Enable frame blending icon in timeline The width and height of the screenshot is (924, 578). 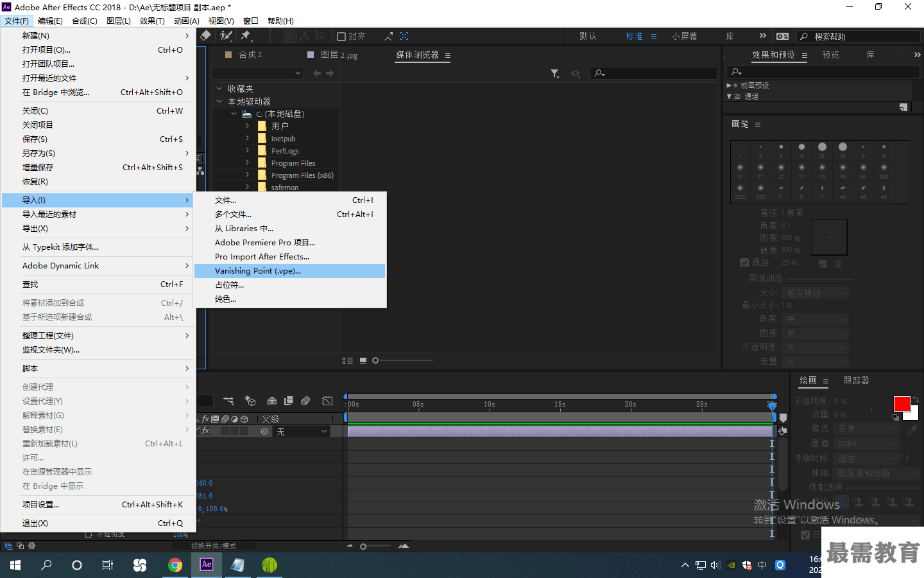(289, 401)
